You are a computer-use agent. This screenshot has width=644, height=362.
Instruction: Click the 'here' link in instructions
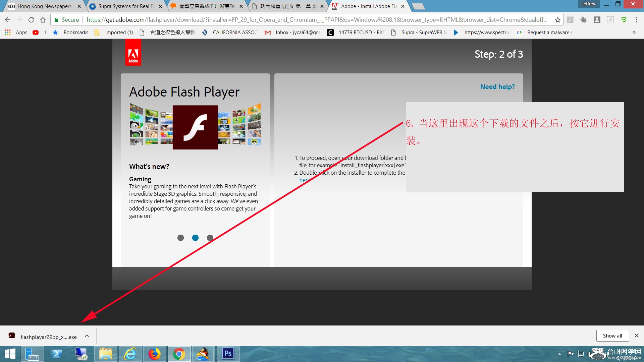(305, 180)
